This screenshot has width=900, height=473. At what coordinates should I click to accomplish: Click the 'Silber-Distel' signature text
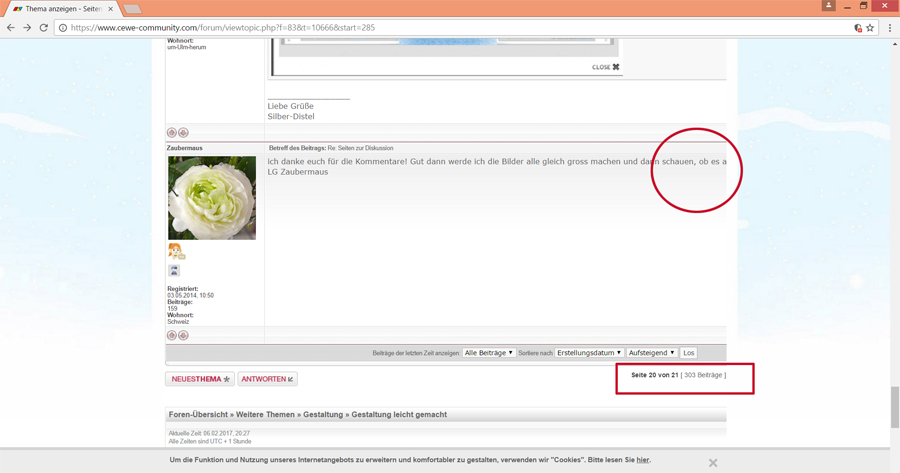(291, 117)
